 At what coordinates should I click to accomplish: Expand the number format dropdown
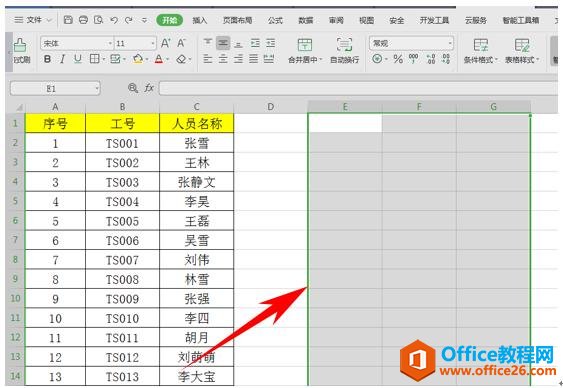[x=450, y=43]
